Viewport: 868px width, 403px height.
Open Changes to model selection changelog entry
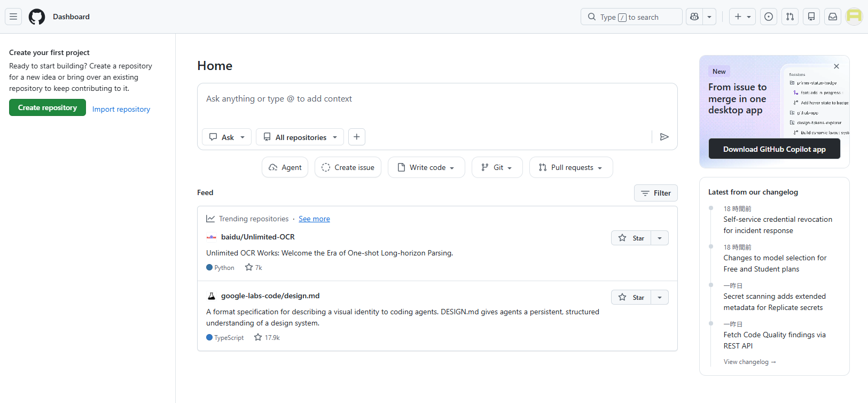[x=775, y=263]
